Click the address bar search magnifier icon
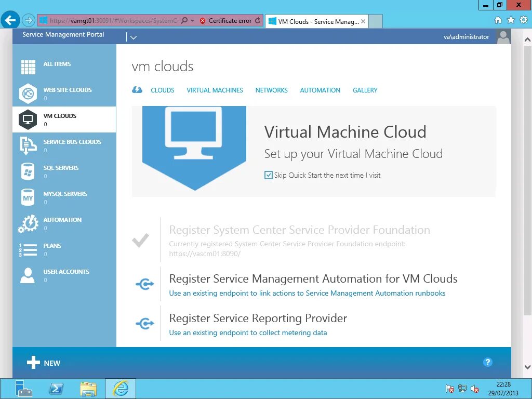Image resolution: width=532 pixels, height=399 pixels. click(184, 21)
